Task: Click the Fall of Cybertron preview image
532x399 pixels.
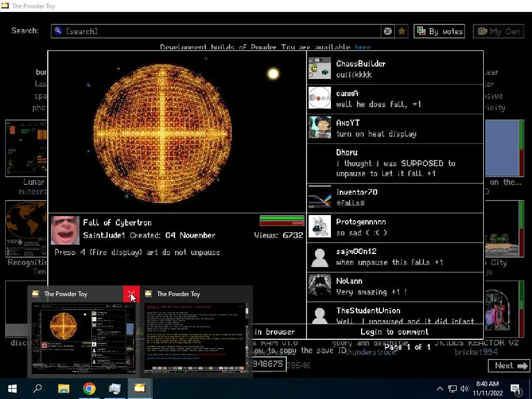Action: [177, 132]
